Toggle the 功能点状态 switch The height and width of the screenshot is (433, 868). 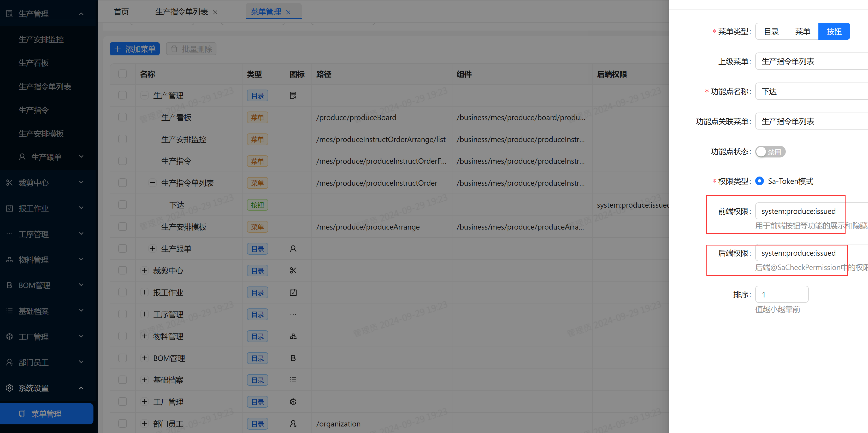(770, 152)
